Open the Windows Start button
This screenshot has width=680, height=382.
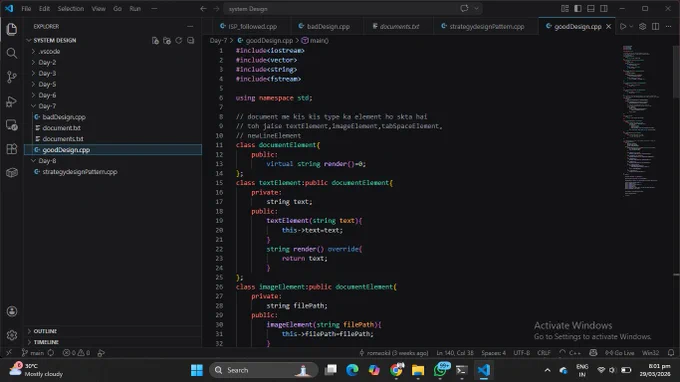point(196,370)
